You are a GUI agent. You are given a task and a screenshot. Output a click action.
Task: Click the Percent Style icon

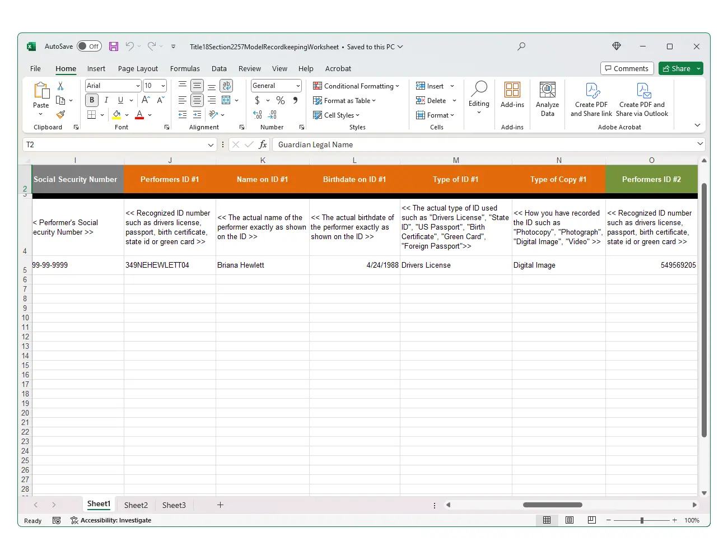281,100
